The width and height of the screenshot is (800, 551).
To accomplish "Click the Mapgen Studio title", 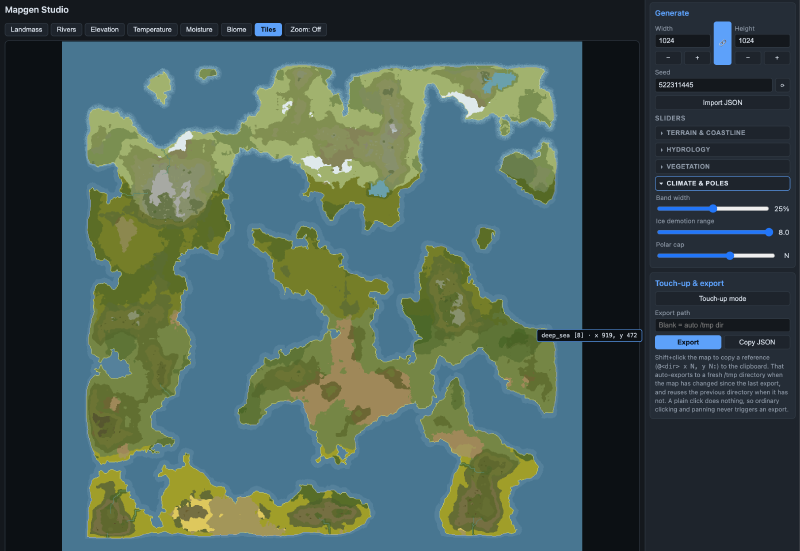I will [37, 10].
